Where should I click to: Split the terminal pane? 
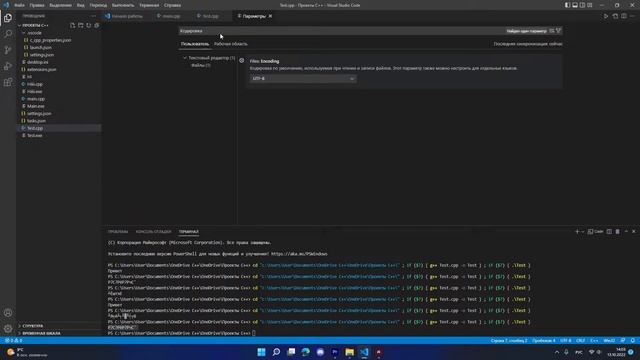pyautogui.click(x=609, y=231)
